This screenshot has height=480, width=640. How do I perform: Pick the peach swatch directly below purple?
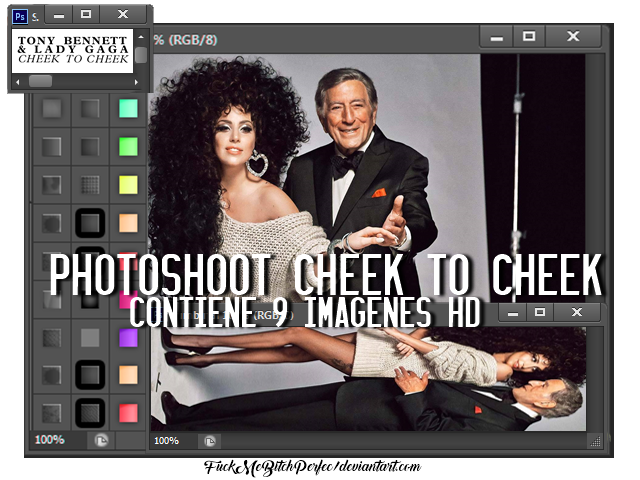(x=128, y=375)
